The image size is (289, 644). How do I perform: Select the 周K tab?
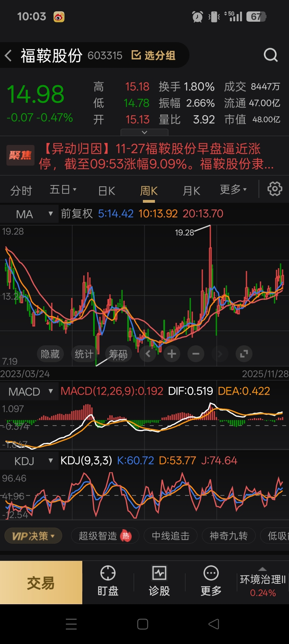[149, 191]
